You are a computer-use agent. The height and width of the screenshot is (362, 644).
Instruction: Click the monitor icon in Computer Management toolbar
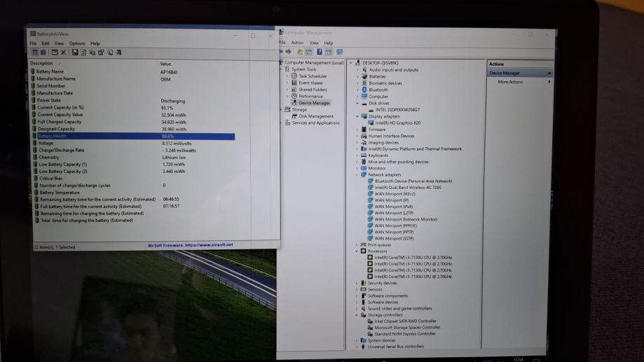coord(339,52)
